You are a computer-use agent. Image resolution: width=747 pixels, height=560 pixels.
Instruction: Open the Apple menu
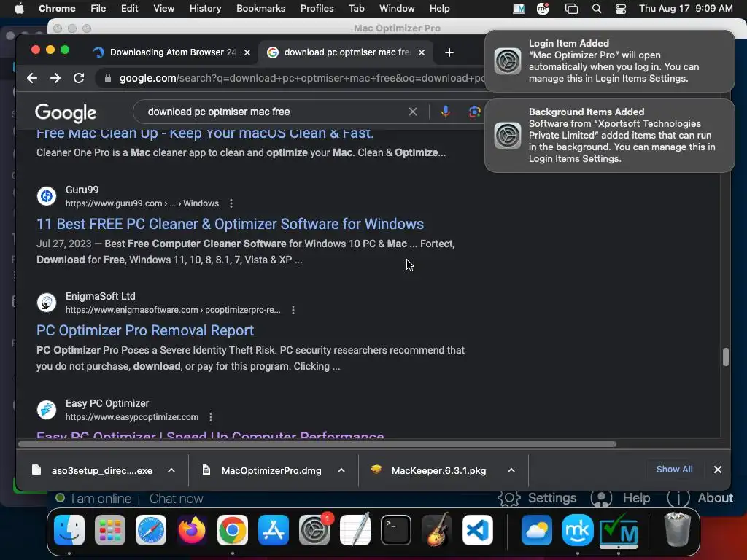click(x=19, y=9)
